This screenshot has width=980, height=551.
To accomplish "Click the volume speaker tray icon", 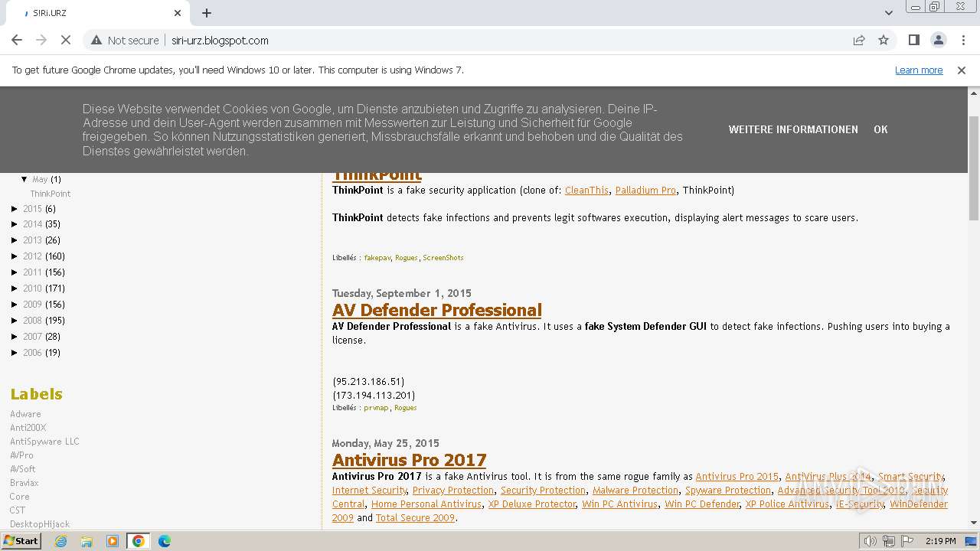I will 870,541.
